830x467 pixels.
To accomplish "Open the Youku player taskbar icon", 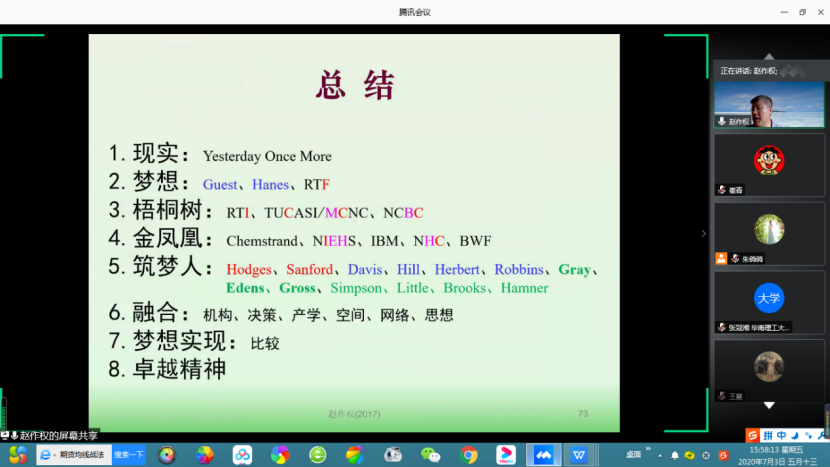I will (506, 455).
